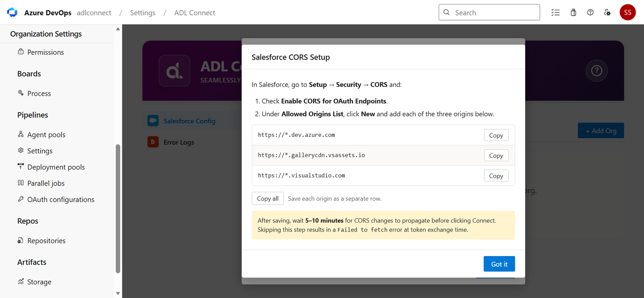Click the Parallel jobs icon
644x298 pixels.
coord(21,182)
